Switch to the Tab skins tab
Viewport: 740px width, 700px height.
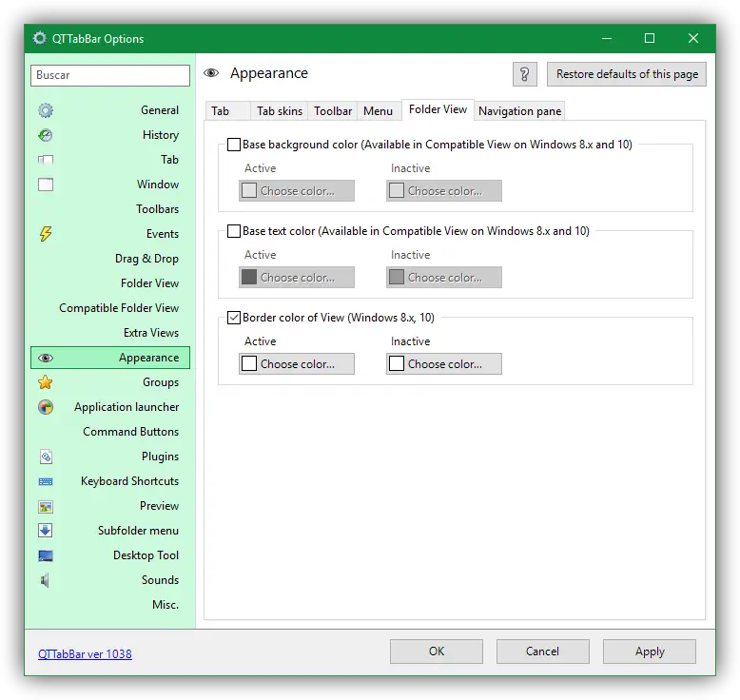280,111
